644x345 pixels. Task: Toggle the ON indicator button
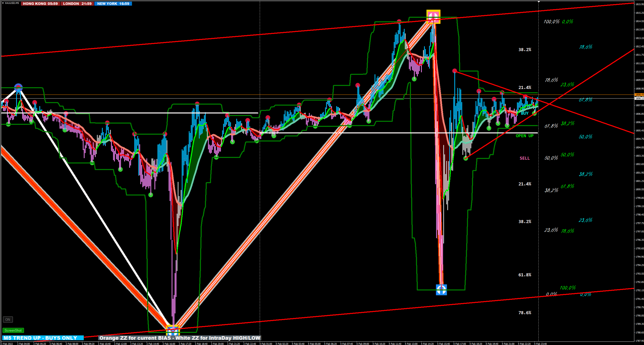(8, 319)
